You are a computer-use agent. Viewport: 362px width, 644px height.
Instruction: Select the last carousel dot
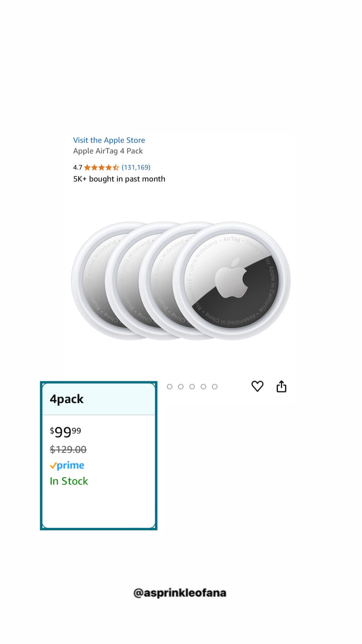pos(214,386)
